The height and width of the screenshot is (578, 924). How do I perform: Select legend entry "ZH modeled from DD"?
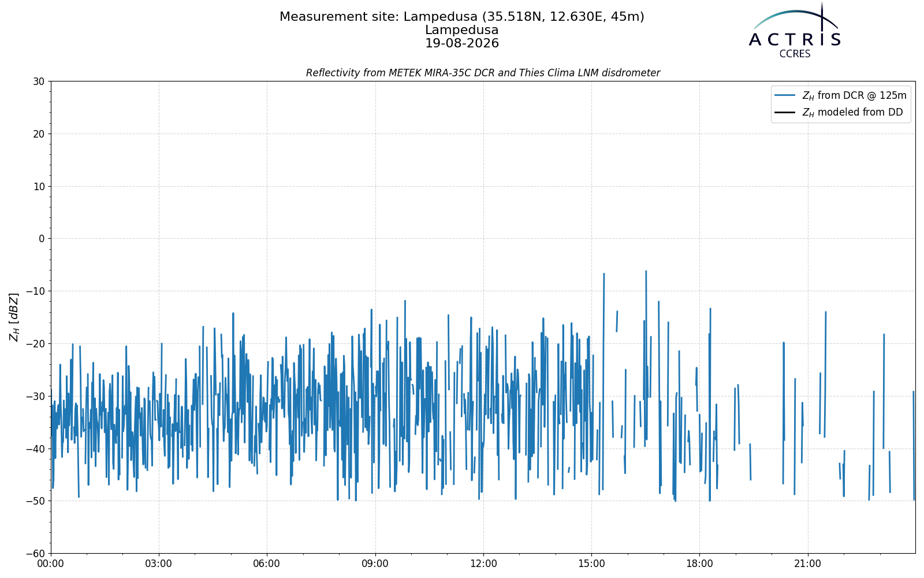[x=852, y=112]
